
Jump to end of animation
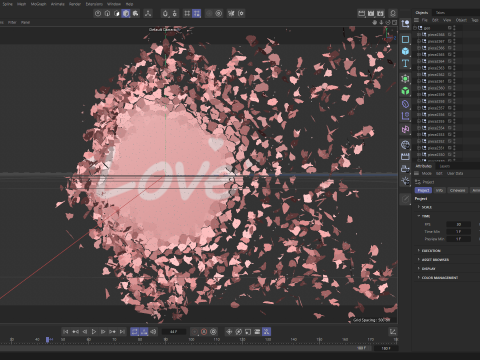click(122, 332)
